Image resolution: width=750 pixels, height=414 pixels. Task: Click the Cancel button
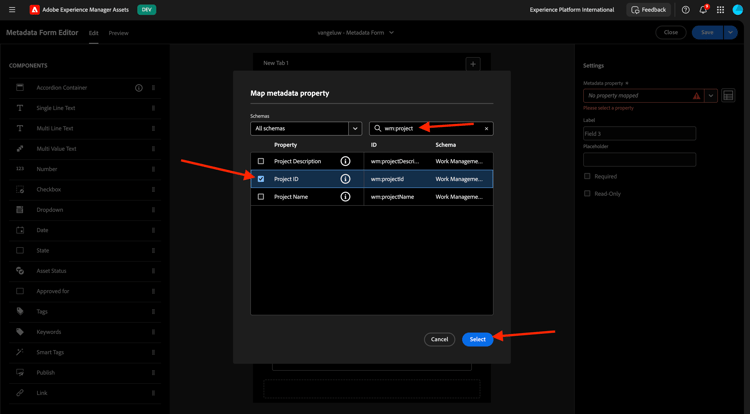coord(439,339)
